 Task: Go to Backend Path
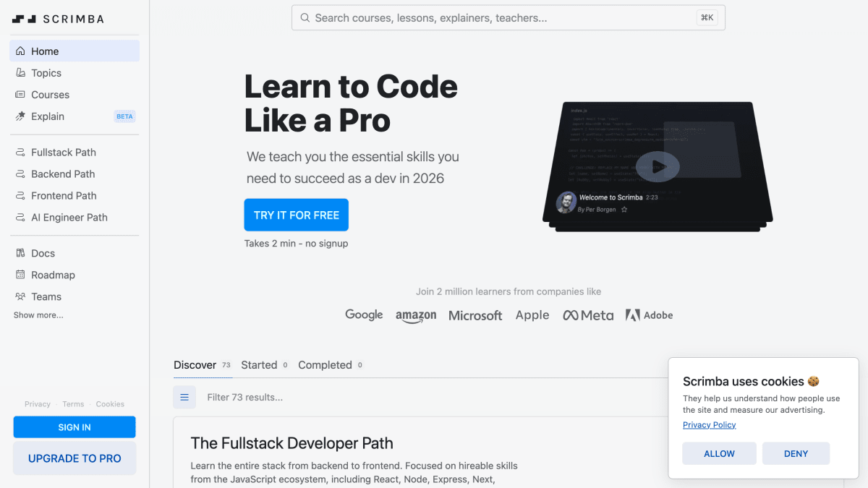coord(75,174)
